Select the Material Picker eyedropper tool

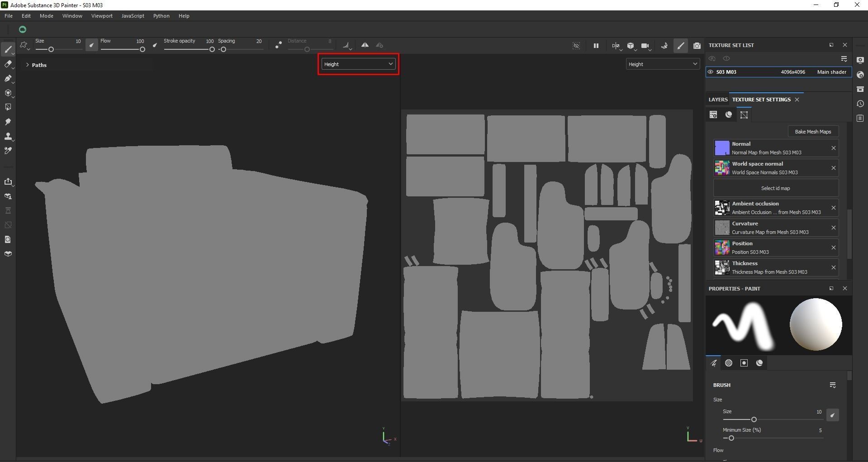click(x=8, y=151)
